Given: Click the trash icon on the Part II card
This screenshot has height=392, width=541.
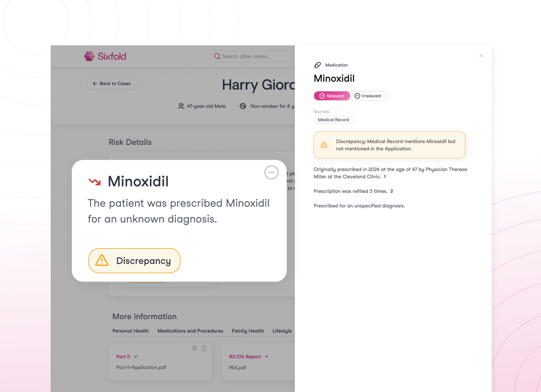Looking at the screenshot, I should (204, 348).
